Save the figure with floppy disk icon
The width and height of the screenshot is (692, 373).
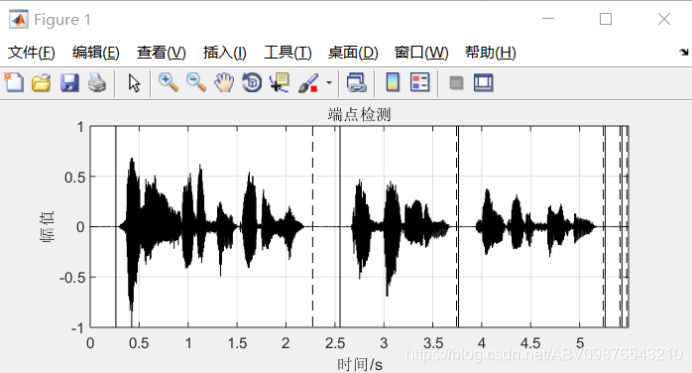pyautogui.click(x=69, y=83)
